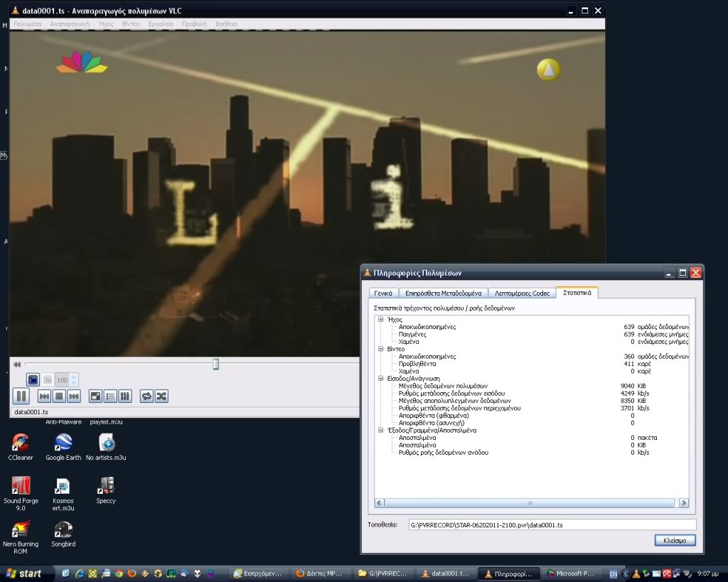This screenshot has height=582, width=728.
Task: Toggle fullscreen video icon
Action: coord(95,396)
